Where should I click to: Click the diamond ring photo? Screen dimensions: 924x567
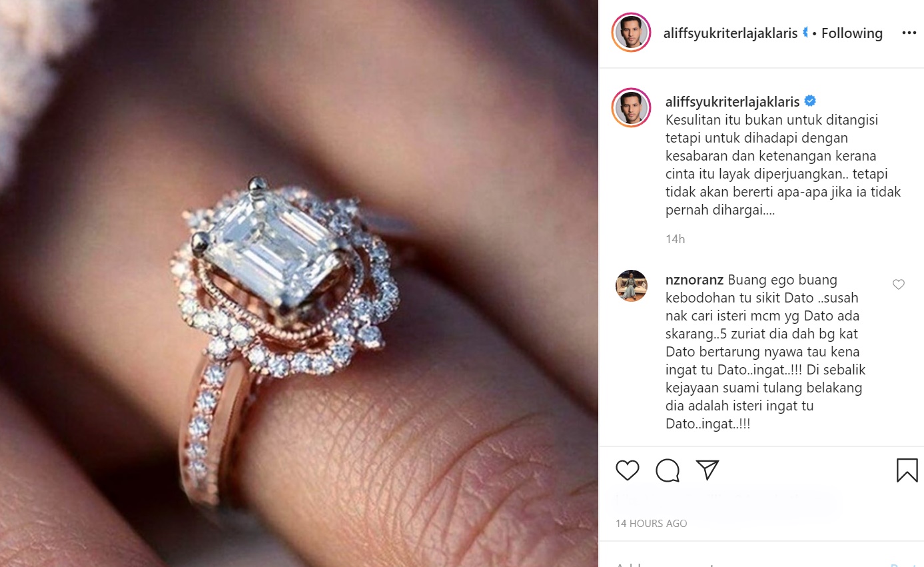point(299,283)
